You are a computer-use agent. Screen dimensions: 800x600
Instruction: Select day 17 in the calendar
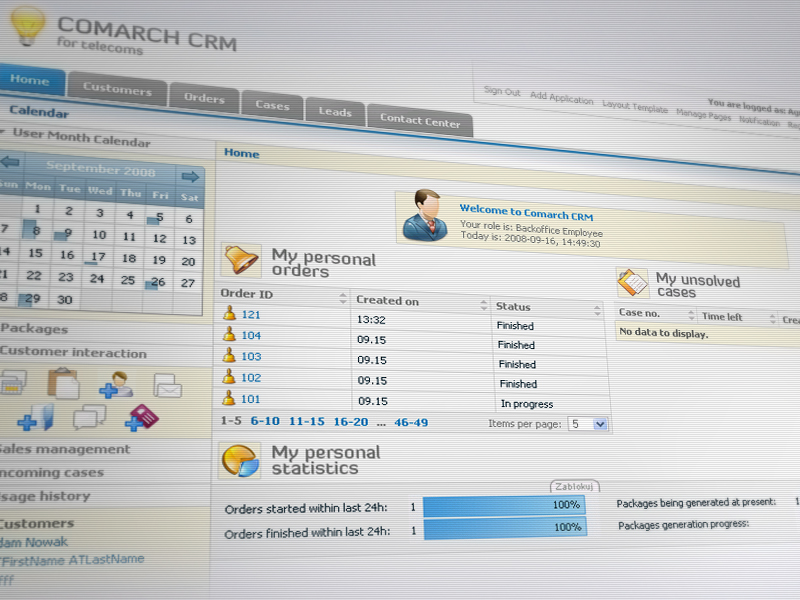tap(98, 256)
